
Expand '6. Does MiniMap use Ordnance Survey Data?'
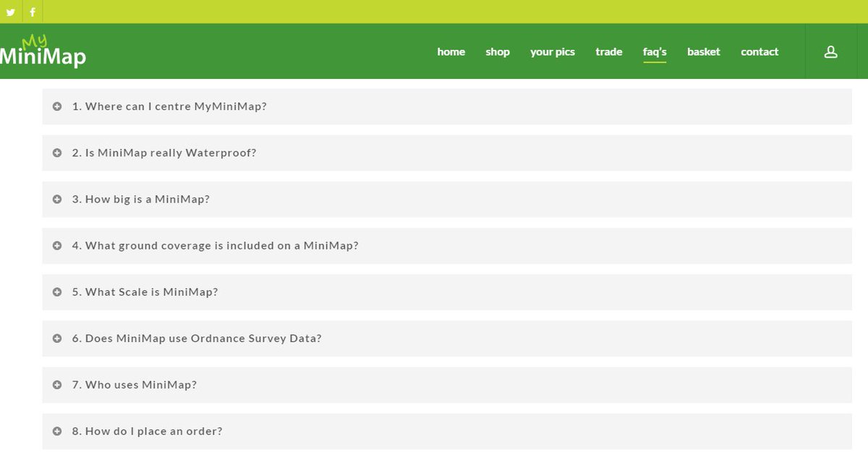pos(447,339)
